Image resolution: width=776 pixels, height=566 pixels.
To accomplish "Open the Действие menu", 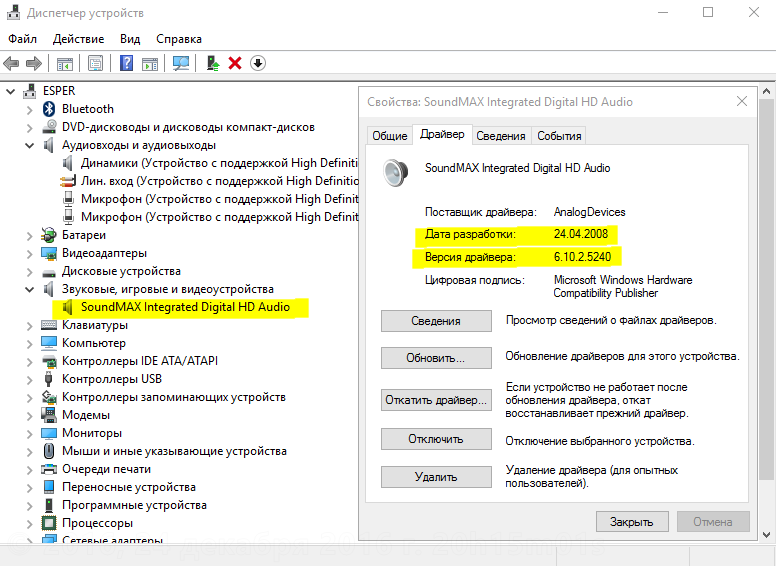I will pyautogui.click(x=78, y=39).
